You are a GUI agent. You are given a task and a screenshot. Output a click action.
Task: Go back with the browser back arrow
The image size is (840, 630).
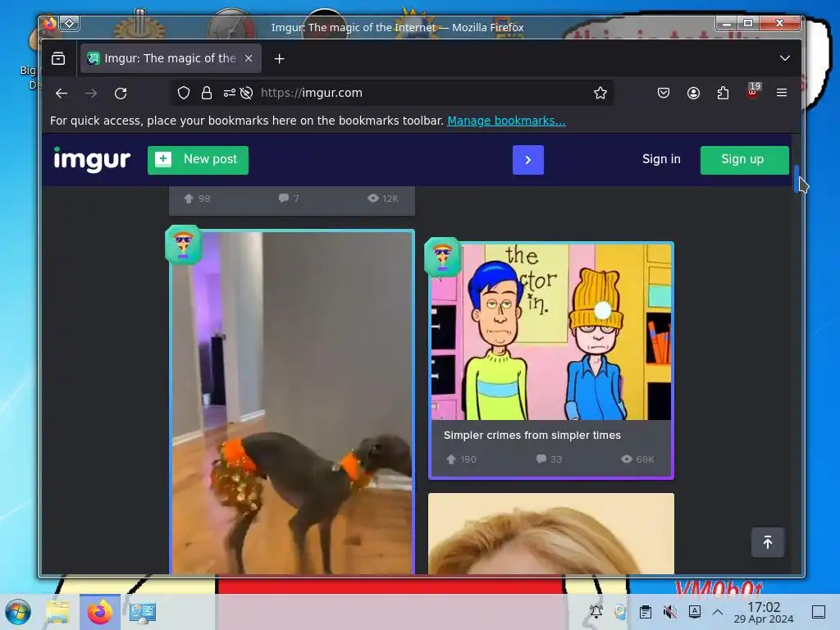click(61, 94)
